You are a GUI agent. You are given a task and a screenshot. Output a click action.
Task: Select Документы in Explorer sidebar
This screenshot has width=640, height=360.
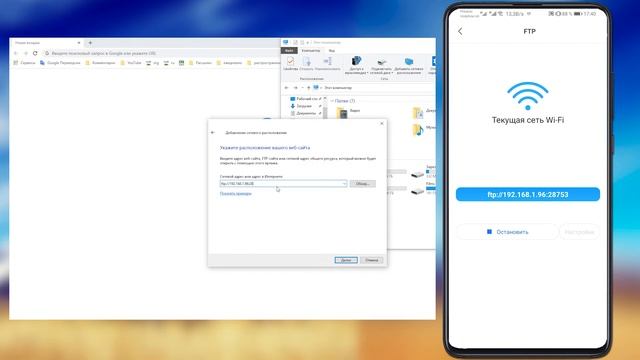(306, 113)
